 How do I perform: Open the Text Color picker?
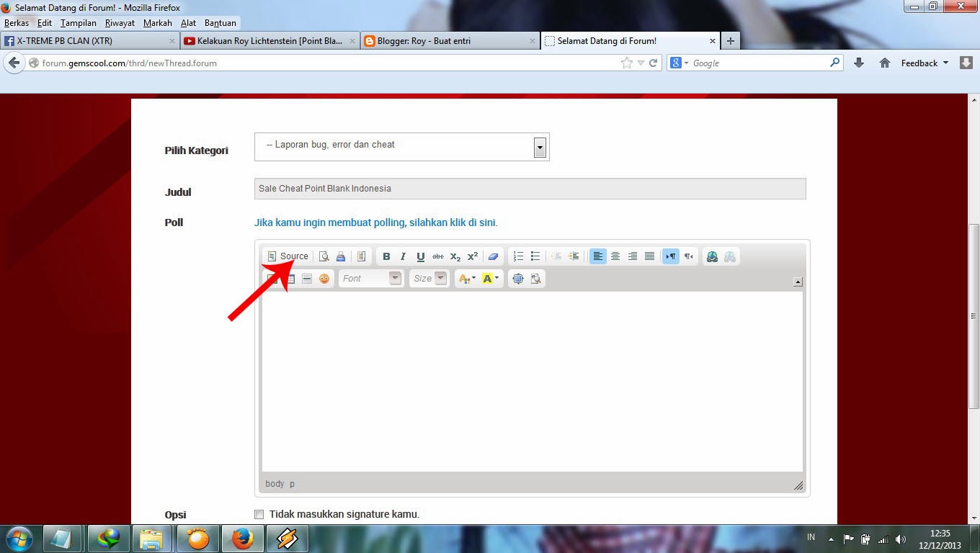pyautogui.click(x=466, y=279)
